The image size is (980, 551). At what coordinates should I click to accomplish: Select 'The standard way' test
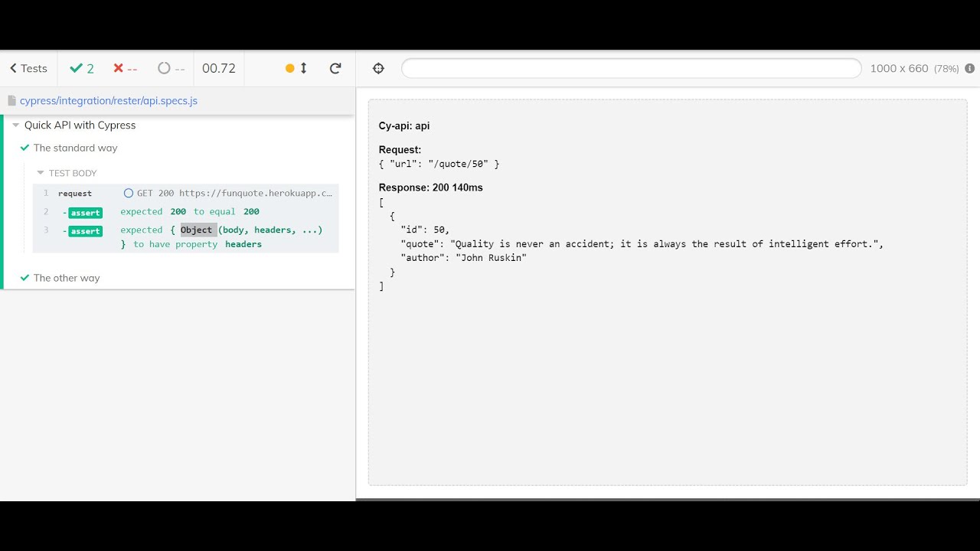point(76,148)
